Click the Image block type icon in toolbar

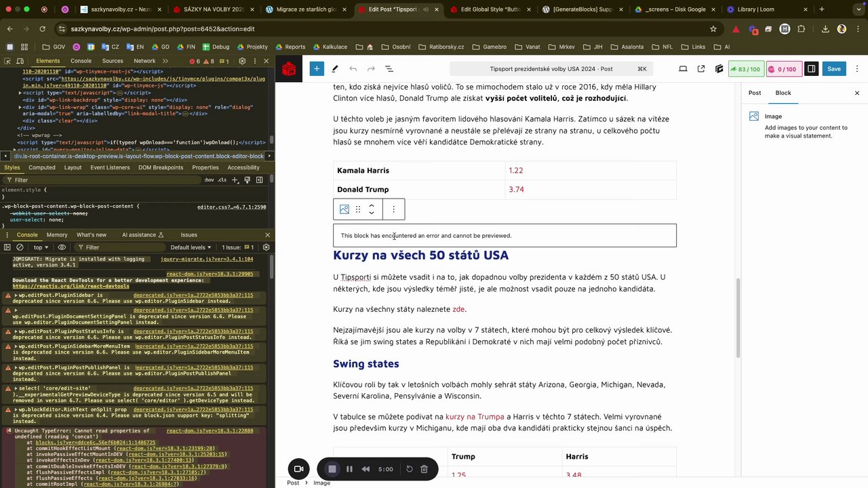(344, 209)
